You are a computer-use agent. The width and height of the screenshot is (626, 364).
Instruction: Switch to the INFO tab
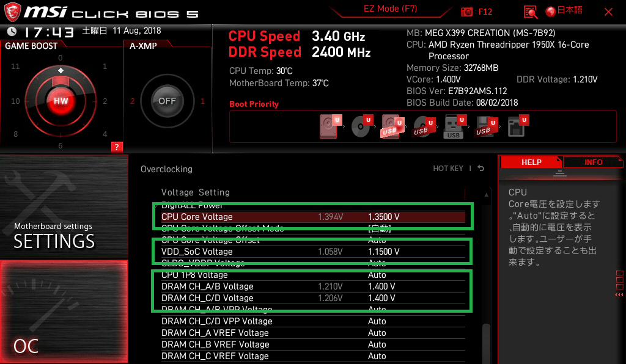(593, 162)
